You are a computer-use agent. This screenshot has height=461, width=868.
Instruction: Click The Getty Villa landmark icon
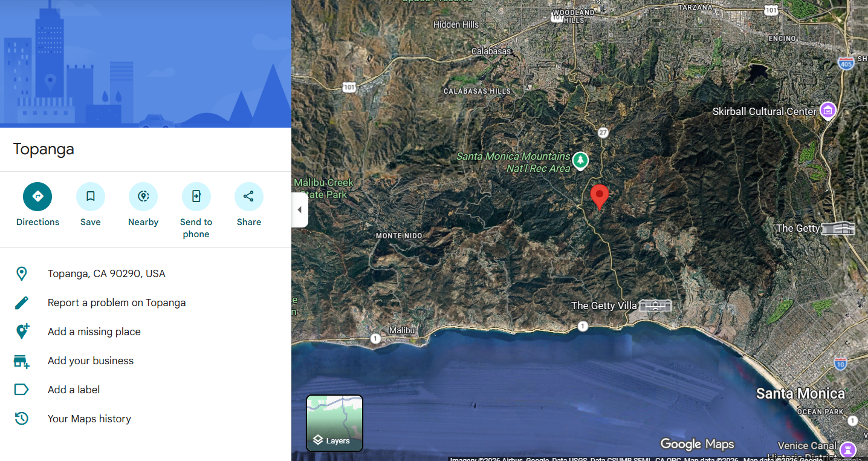pyautogui.click(x=655, y=305)
